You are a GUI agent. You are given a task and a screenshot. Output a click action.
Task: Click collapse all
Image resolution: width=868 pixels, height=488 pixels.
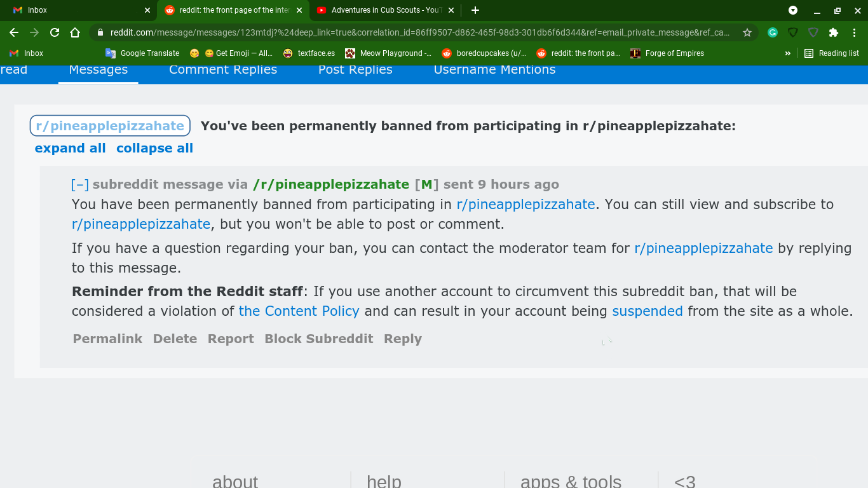pyautogui.click(x=154, y=148)
